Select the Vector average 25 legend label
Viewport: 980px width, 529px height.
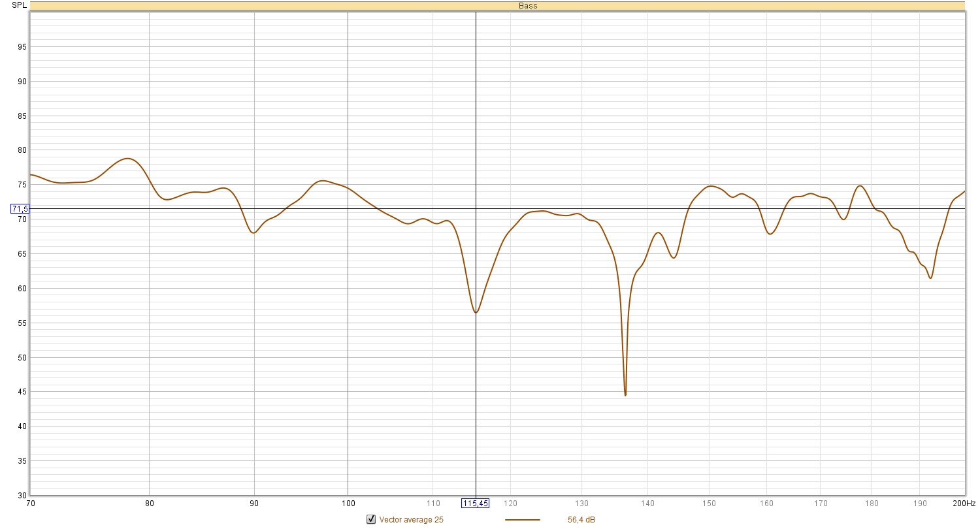point(411,520)
